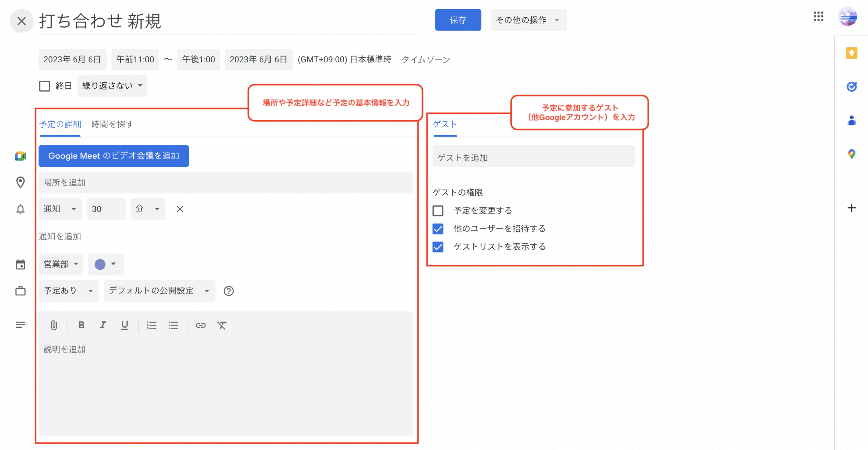Viewport: 868px width, 450px height.
Task: Open Contacts in the side panel
Action: point(851,120)
